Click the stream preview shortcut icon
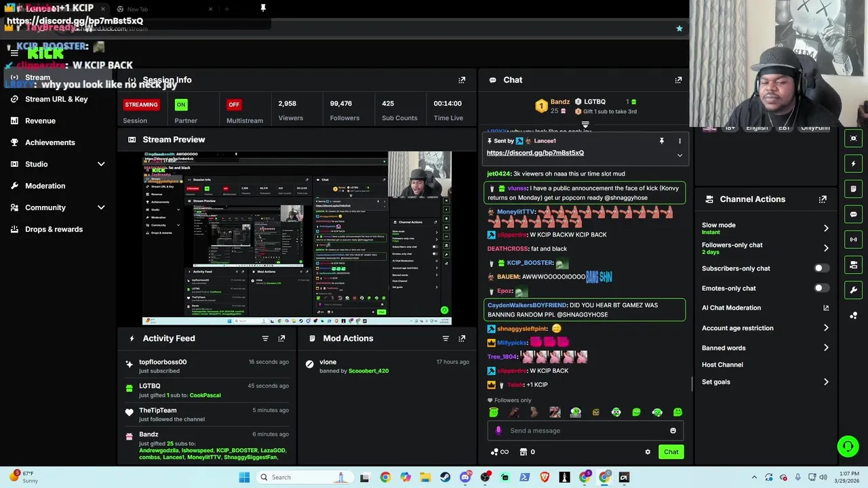The image size is (868, 488). pos(853,138)
